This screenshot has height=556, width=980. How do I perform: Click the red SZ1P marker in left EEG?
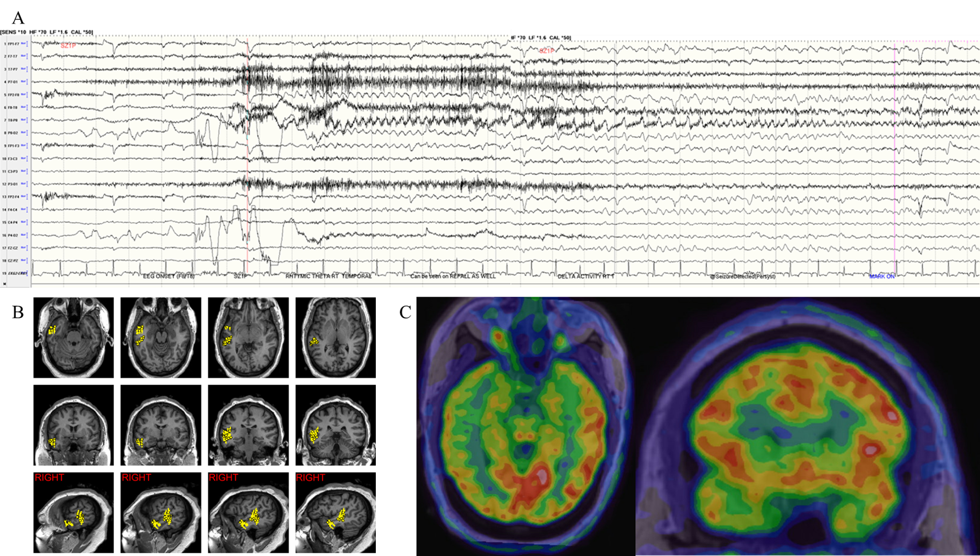[x=68, y=46]
